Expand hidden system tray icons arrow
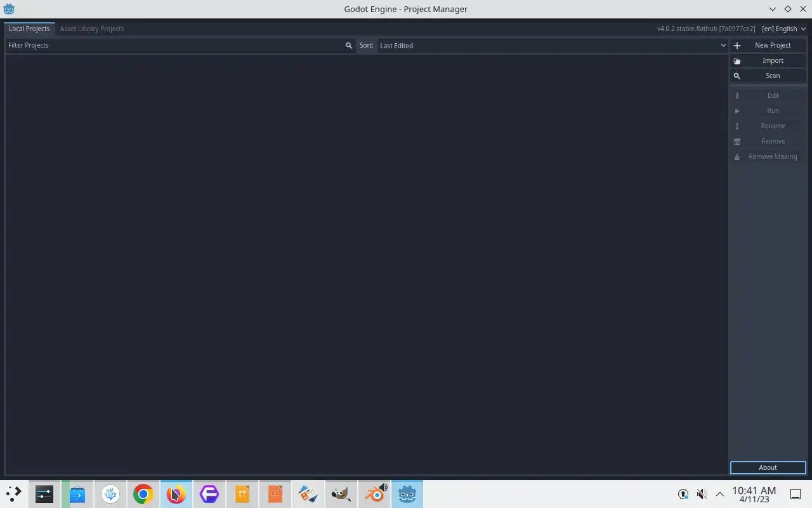This screenshot has height=508, width=812. coord(719,494)
